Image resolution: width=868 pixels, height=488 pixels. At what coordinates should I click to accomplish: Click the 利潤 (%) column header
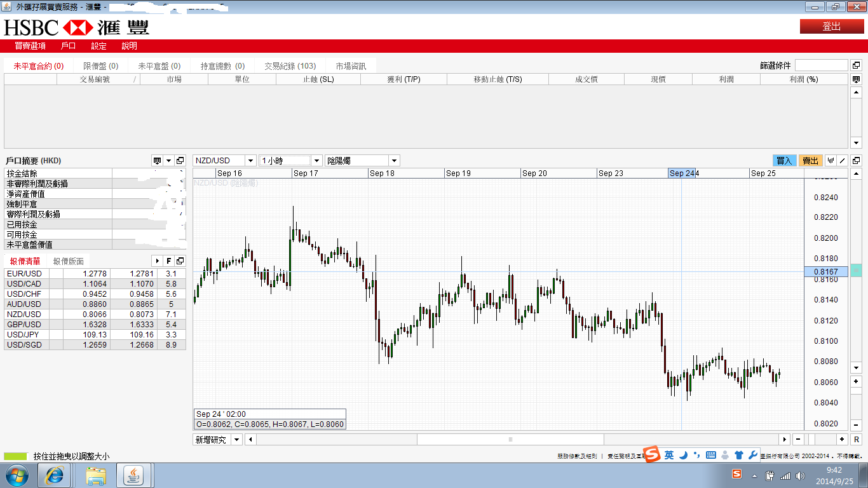point(804,79)
